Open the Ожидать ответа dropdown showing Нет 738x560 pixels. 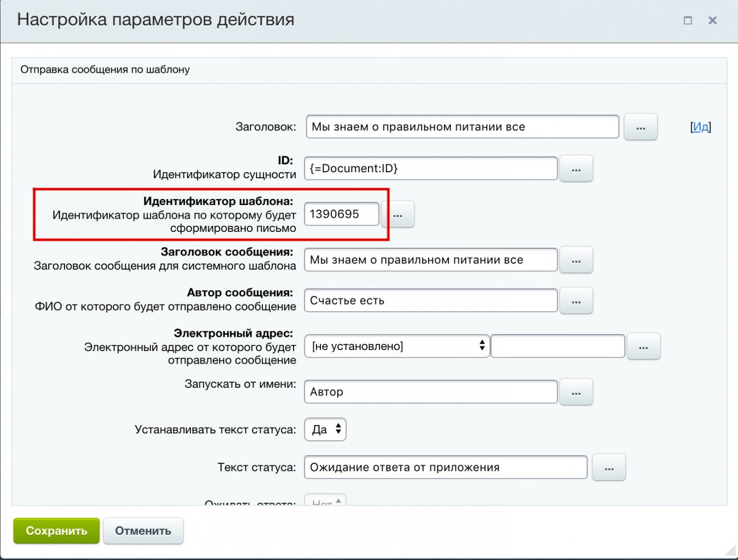tap(326, 501)
